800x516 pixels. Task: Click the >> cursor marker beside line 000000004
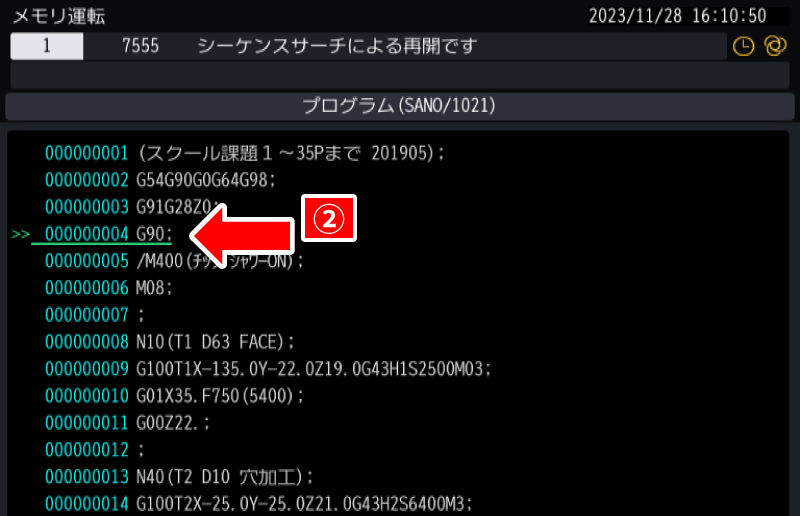[20, 234]
